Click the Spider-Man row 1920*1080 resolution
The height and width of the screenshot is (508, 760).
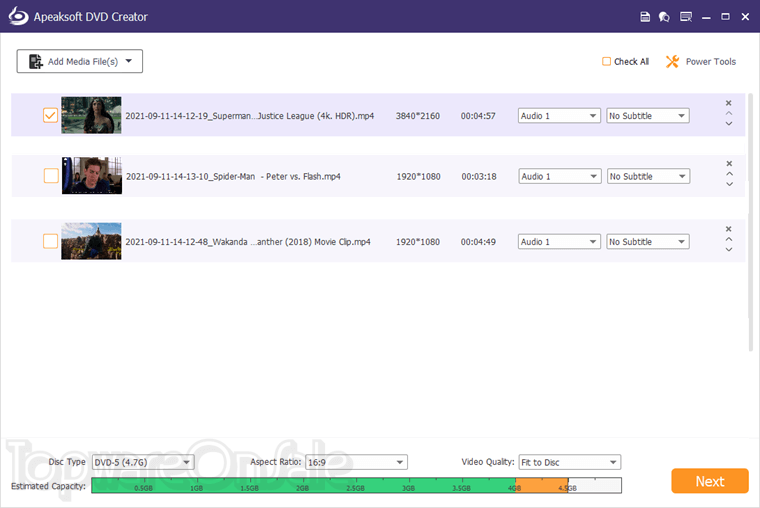pyautogui.click(x=418, y=176)
